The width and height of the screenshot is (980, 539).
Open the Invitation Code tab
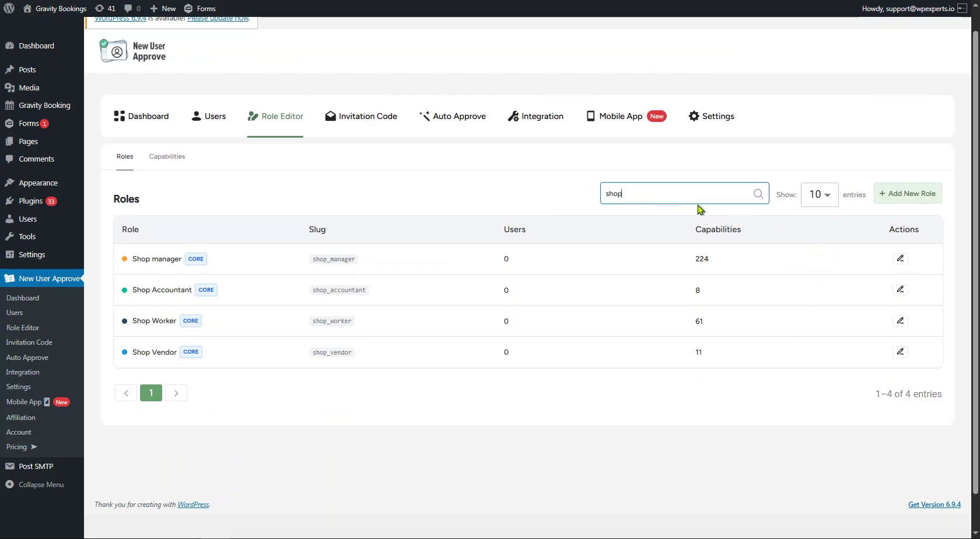tap(361, 116)
